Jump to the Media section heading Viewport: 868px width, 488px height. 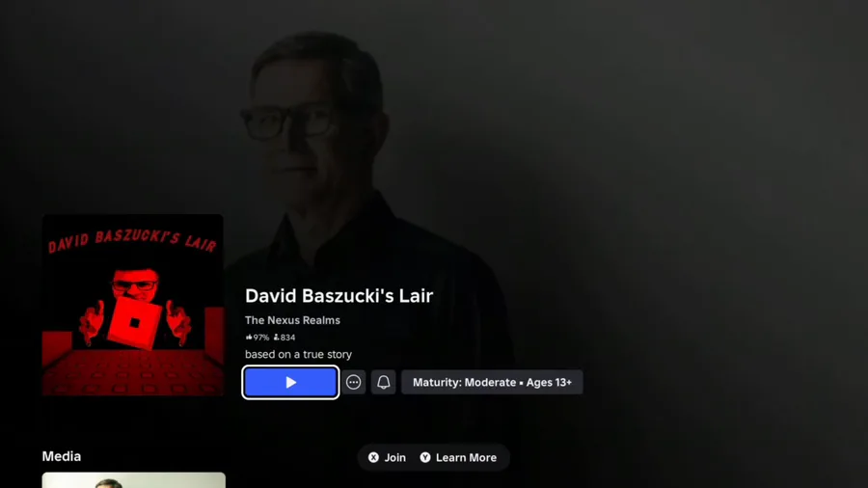pos(62,456)
